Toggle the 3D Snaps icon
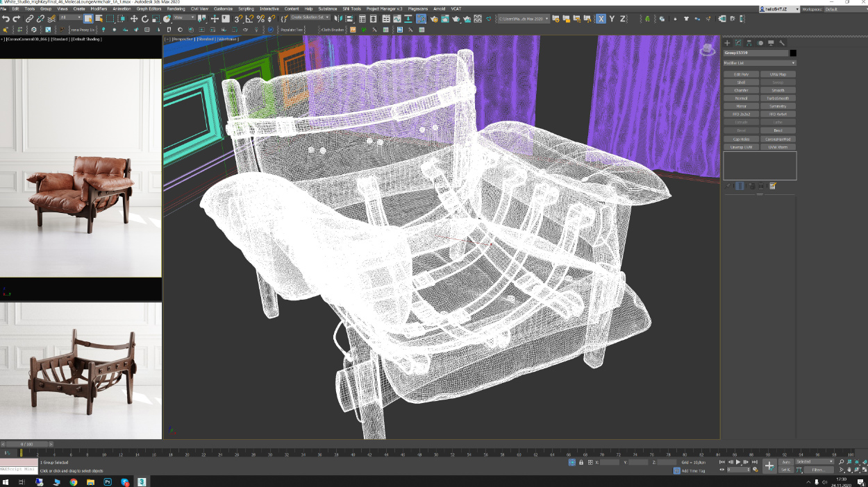The image size is (868, 487). tap(238, 19)
